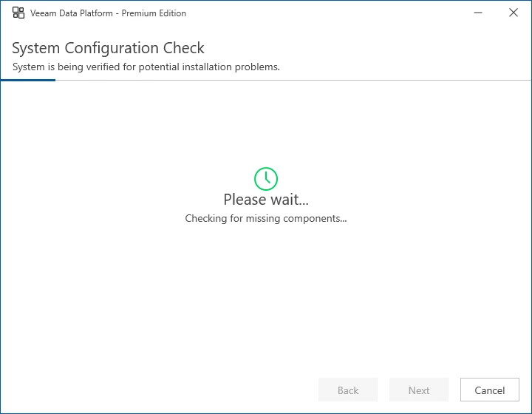Click the word 'Check' in the heading
The height and width of the screenshot is (414, 532).
tap(180, 48)
